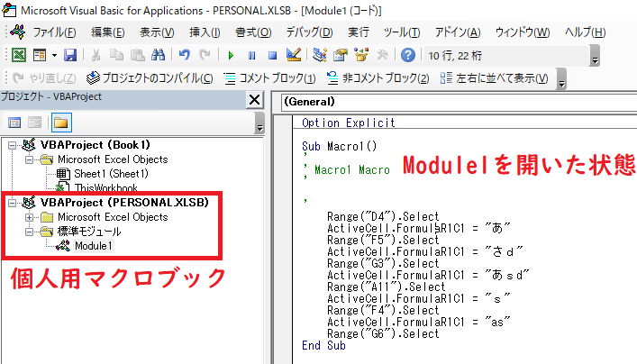Click the VBA icon beside the File menu
Viewport: 637px width, 364px height.
tap(17, 32)
